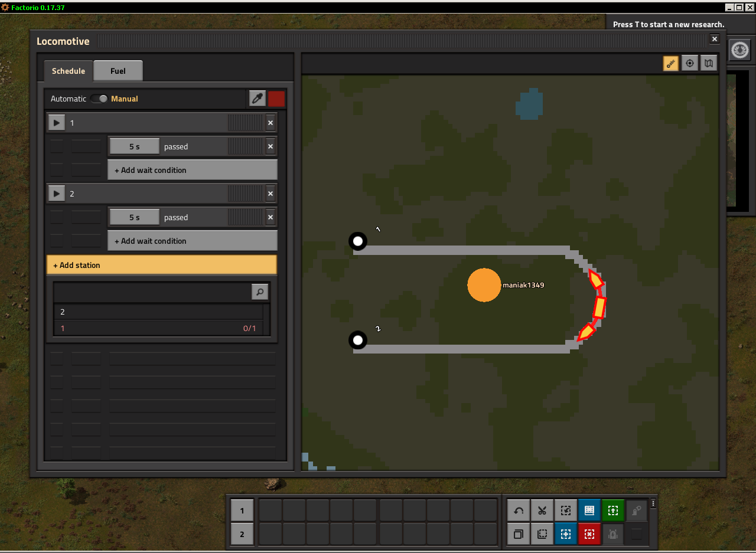Select the Schedule tab

(69, 71)
